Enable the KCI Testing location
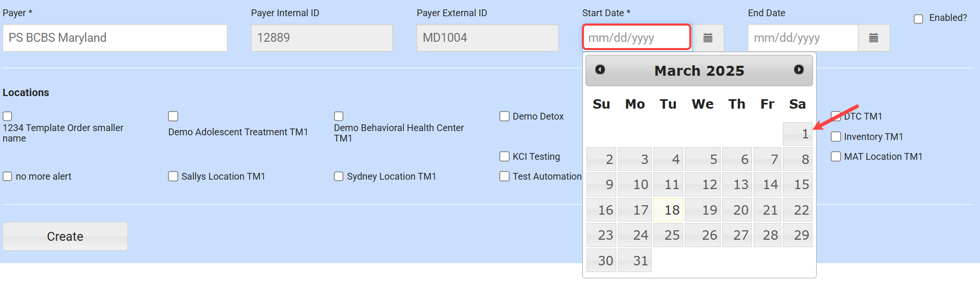 (x=505, y=157)
